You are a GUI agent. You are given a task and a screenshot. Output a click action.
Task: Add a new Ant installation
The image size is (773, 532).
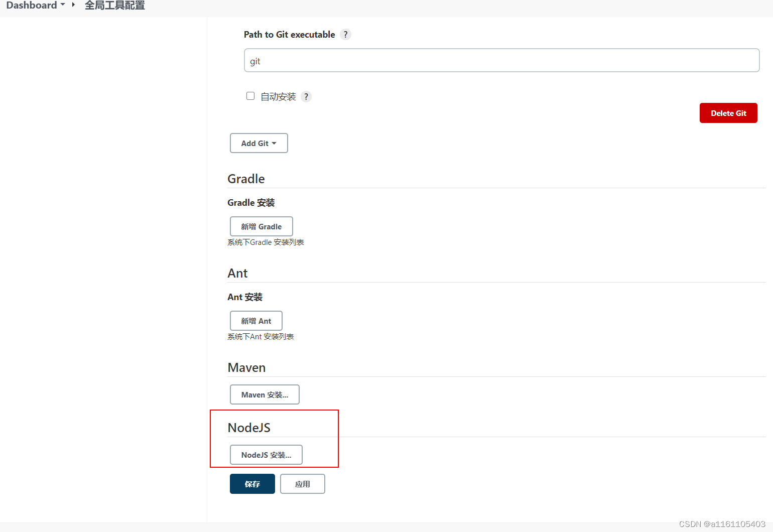pos(256,321)
